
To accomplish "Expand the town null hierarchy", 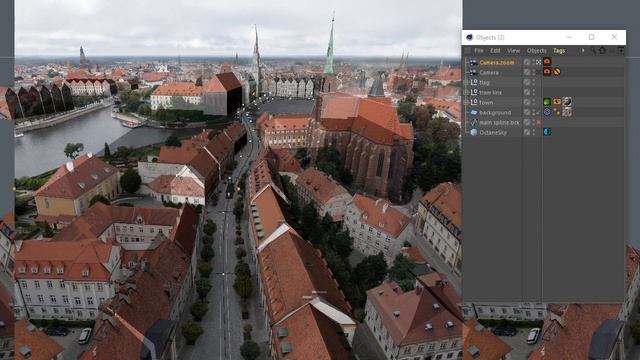I will 466,102.
